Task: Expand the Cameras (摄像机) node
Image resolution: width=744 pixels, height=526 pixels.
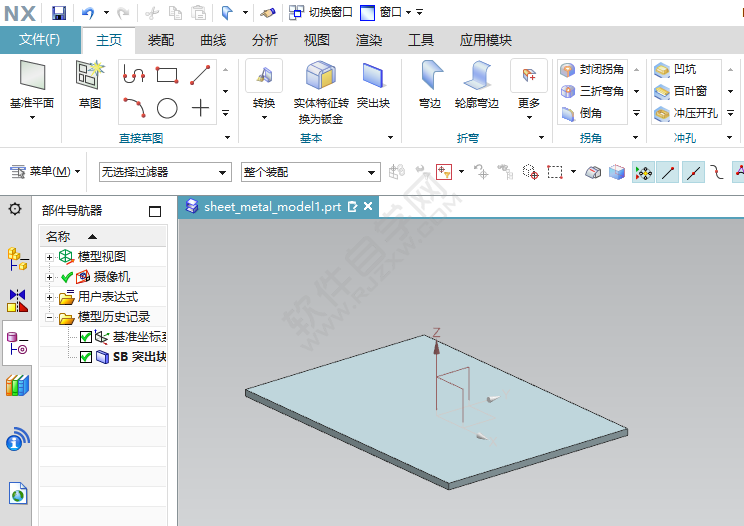Action: coord(49,277)
